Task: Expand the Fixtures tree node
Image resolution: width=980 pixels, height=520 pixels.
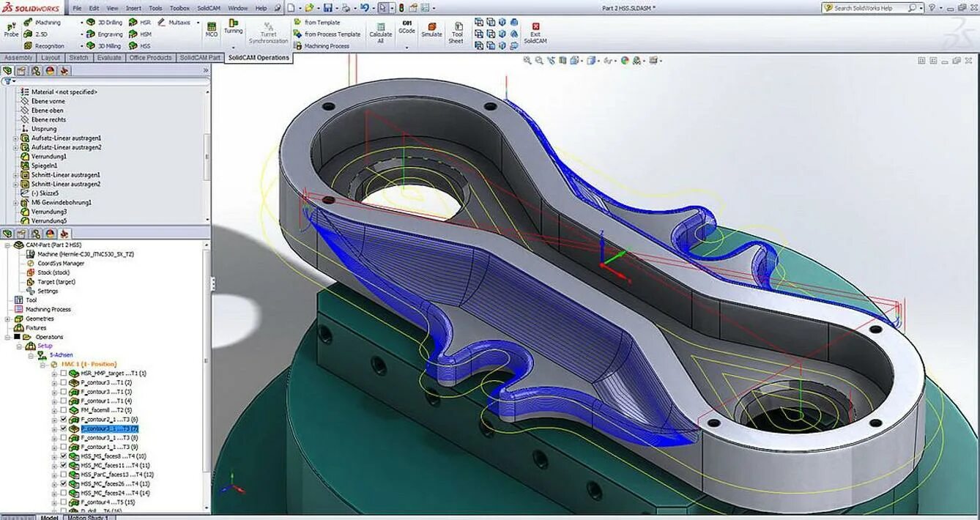Action: [x=8, y=328]
